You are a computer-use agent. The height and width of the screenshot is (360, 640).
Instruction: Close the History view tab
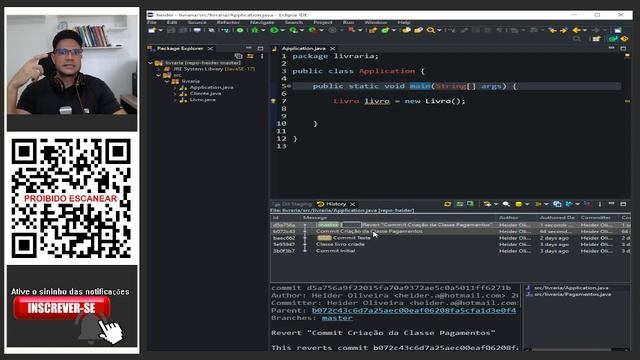point(352,204)
